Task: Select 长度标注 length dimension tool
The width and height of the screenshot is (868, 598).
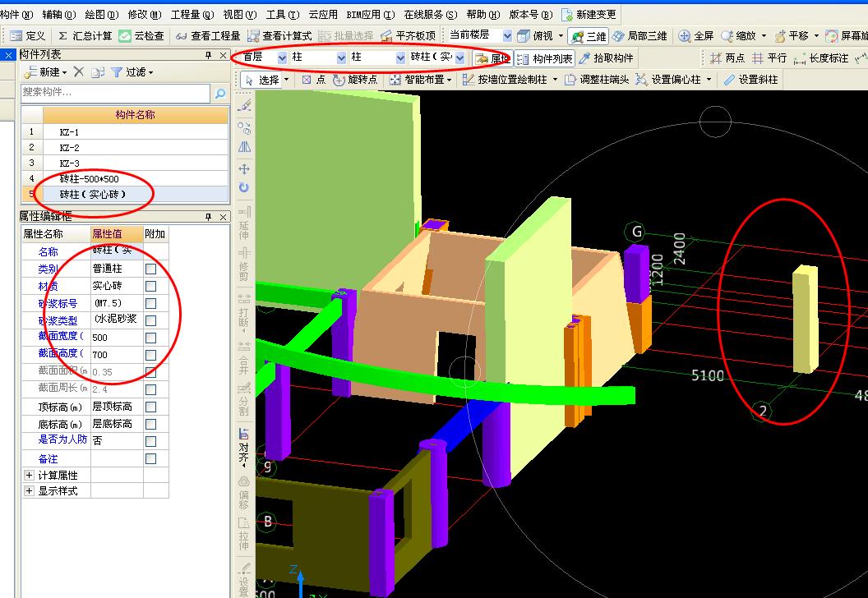Action: coord(820,58)
